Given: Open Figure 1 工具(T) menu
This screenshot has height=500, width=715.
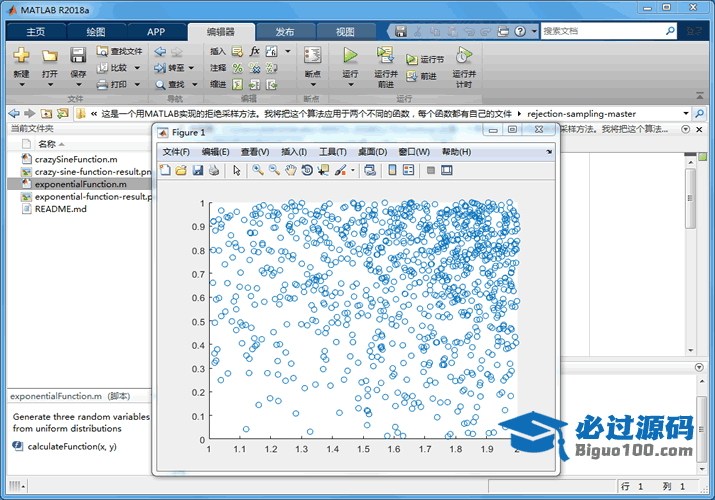Looking at the screenshot, I should [333, 152].
